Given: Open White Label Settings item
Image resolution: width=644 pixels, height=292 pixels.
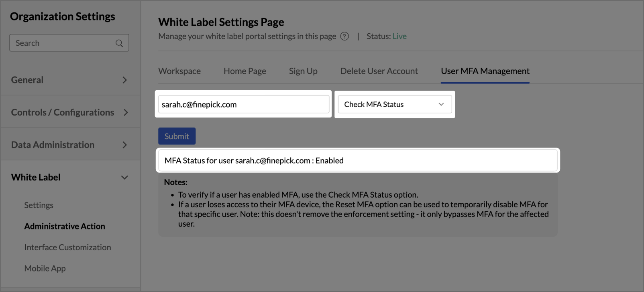Looking at the screenshot, I should point(39,205).
